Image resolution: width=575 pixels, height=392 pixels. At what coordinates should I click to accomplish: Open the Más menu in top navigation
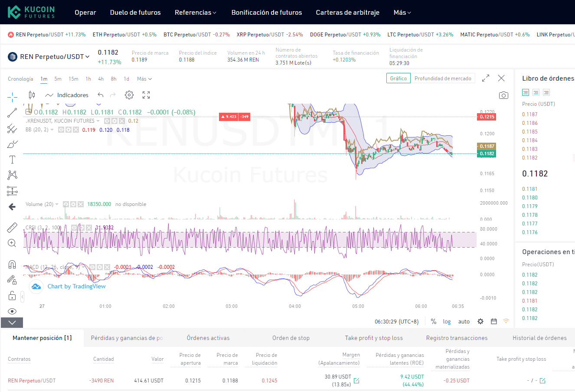[402, 13]
